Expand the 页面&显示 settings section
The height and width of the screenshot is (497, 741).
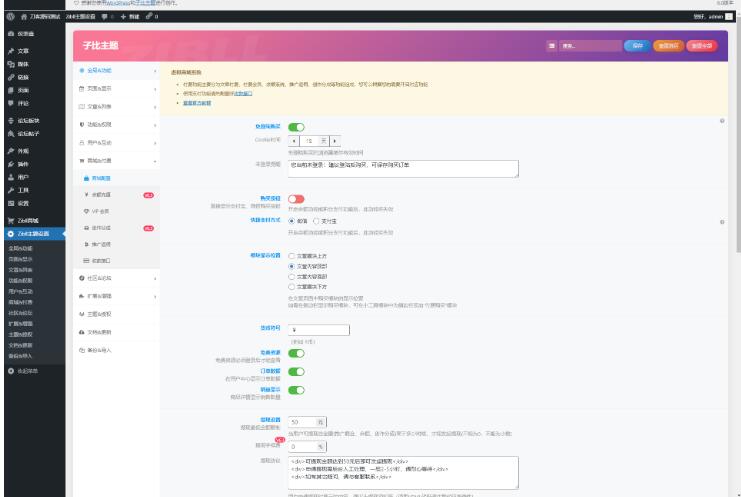pyautogui.click(x=116, y=88)
